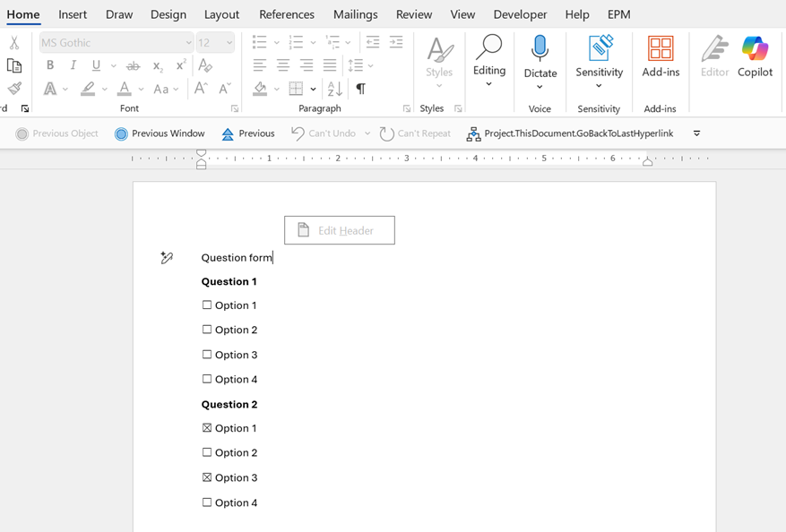Open the Add-ins gallery icon
786x532 pixels.
pyautogui.click(x=661, y=50)
